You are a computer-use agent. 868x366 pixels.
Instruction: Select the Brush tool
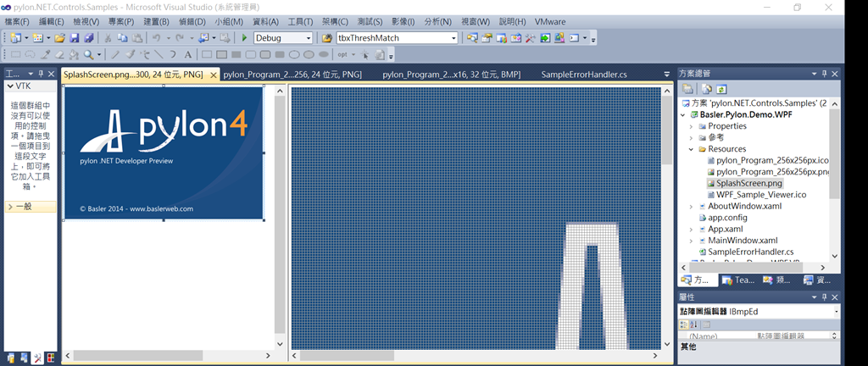130,54
